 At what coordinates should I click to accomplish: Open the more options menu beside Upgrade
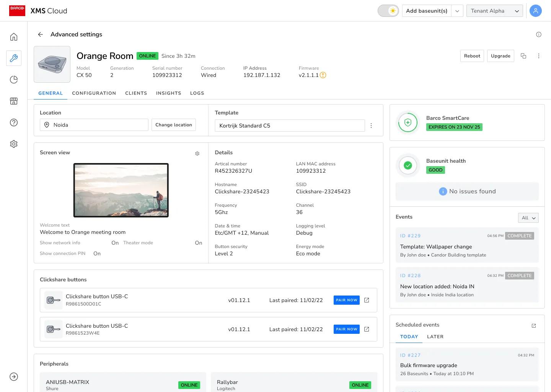tap(539, 56)
